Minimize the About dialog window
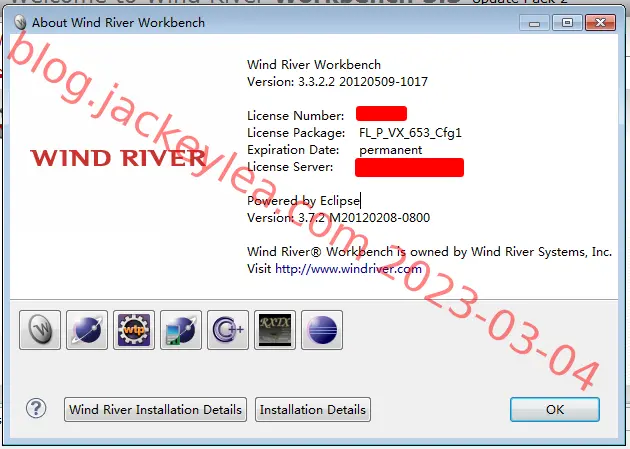 click(534, 22)
